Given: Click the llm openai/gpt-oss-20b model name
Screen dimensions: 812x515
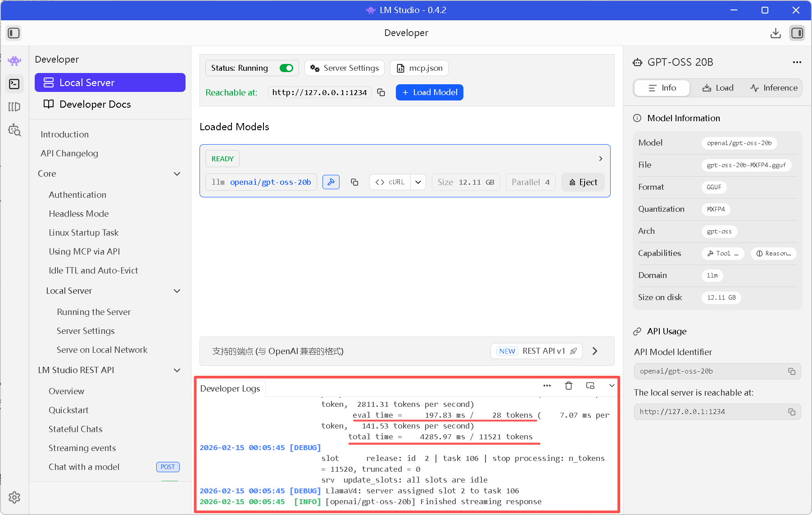Looking at the screenshot, I should [x=261, y=182].
